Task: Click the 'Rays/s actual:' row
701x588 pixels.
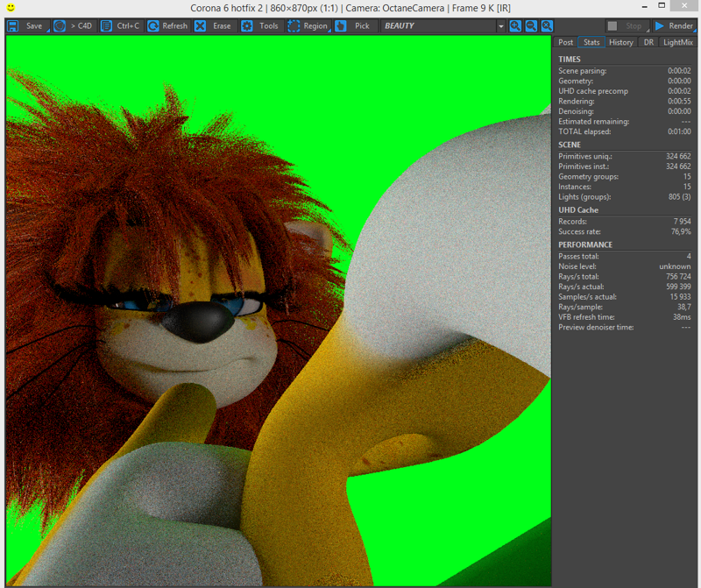Action: coord(624,287)
